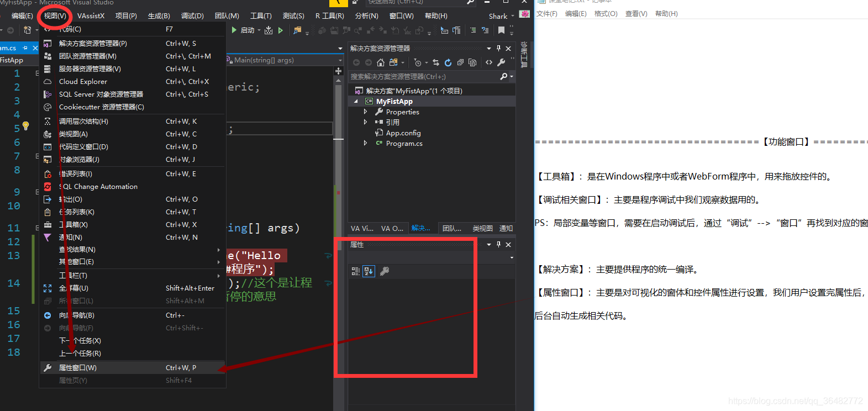Image resolution: width=868 pixels, height=411 pixels.
Task: Open the Start button dropdown arrow
Action: pyautogui.click(x=259, y=30)
